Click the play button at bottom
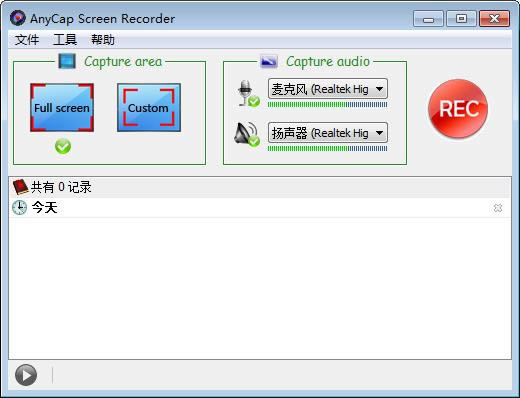This screenshot has height=398, width=520. [x=26, y=375]
